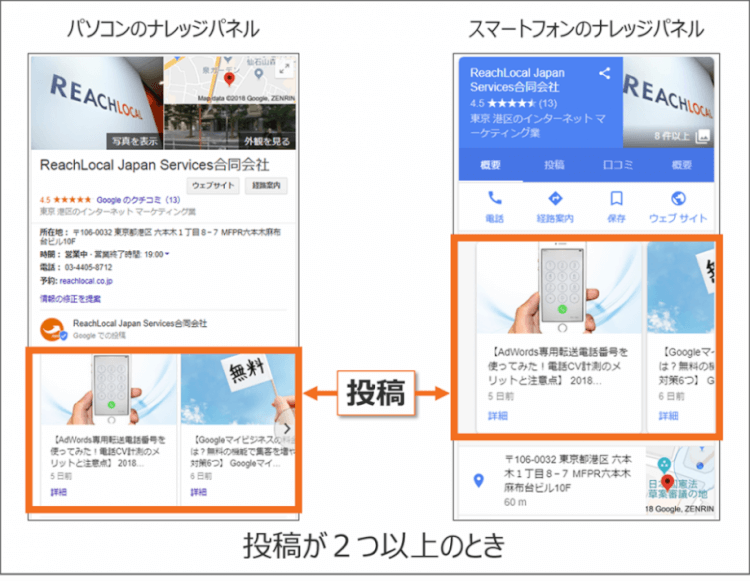Screen dimensions: 750x581
Task: Click the ReachLocal orange profile logo
Action: pos(52,329)
